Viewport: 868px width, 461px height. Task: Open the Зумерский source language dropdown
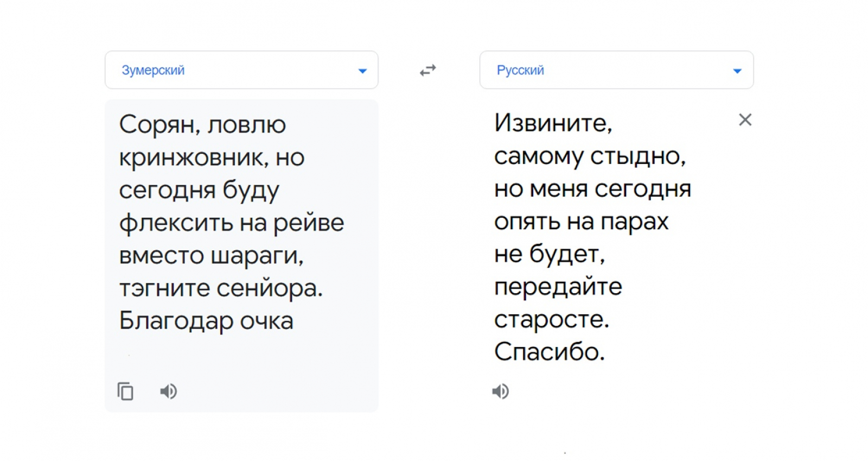(x=241, y=70)
